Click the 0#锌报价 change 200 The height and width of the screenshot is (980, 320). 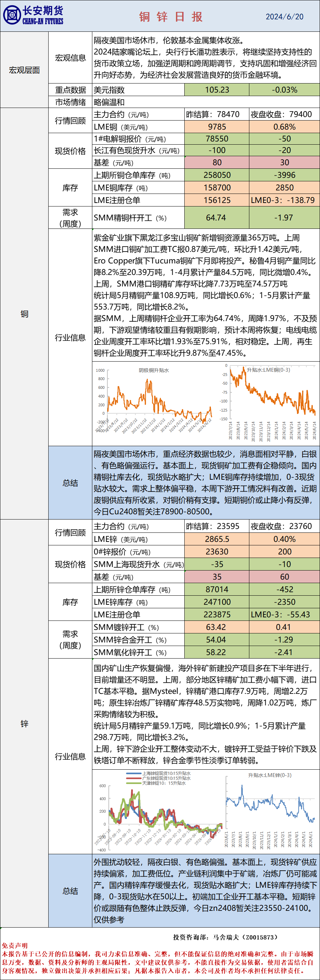pos(285,551)
